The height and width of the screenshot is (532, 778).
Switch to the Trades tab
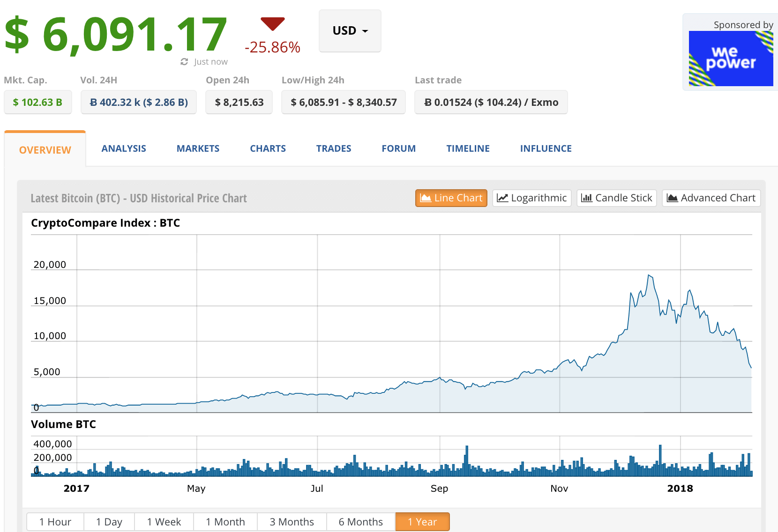point(333,148)
